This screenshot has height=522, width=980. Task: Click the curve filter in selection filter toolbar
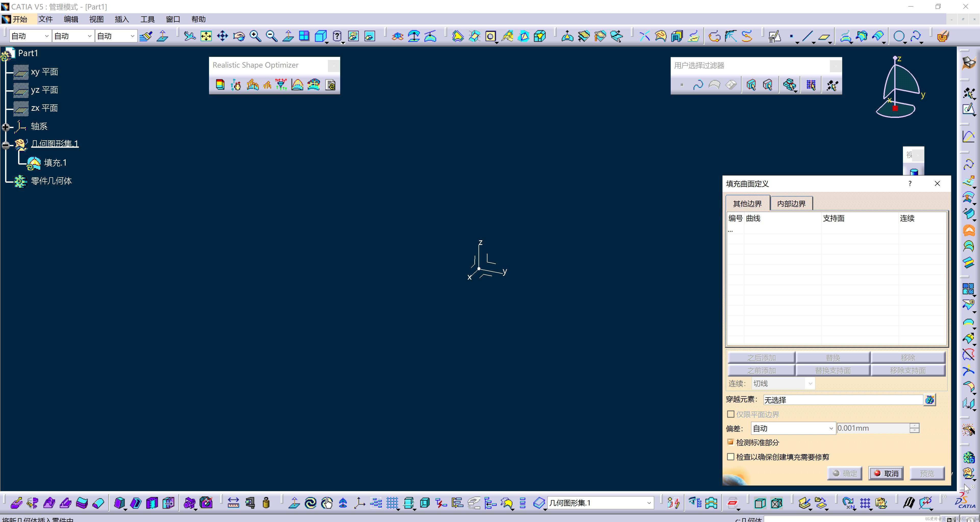pyautogui.click(x=698, y=85)
